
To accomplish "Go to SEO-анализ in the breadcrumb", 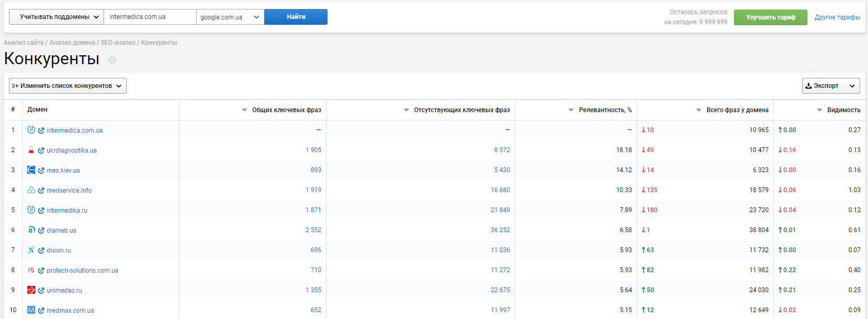I will [118, 43].
